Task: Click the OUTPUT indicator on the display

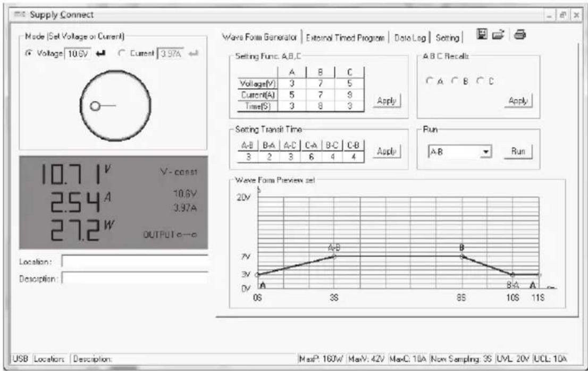Action: coord(170,234)
